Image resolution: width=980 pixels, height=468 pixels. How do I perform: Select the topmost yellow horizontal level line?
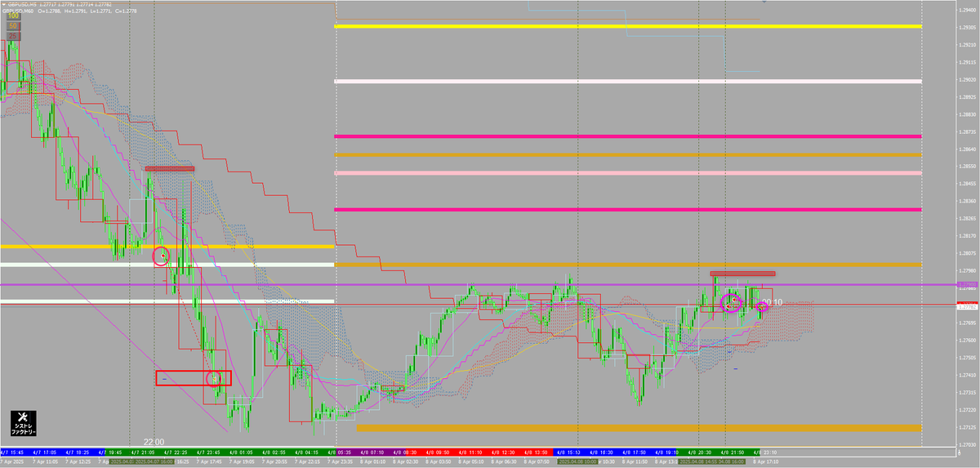pyautogui.click(x=628, y=26)
